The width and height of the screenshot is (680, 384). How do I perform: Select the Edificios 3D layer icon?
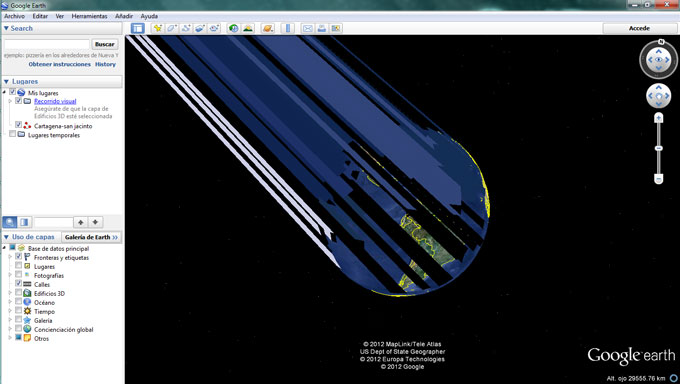pos(27,293)
